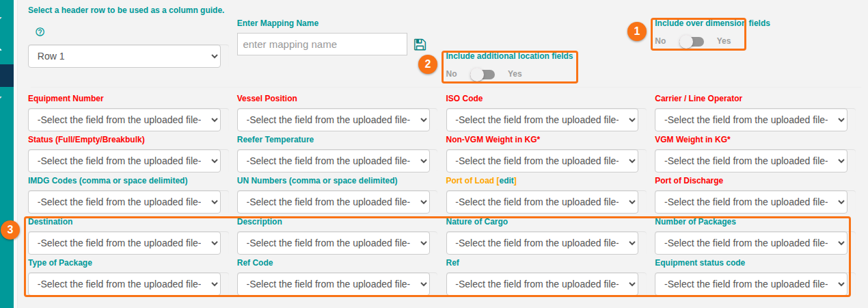
Task: Click the edit link beside Port of Load
Action: tap(506, 181)
